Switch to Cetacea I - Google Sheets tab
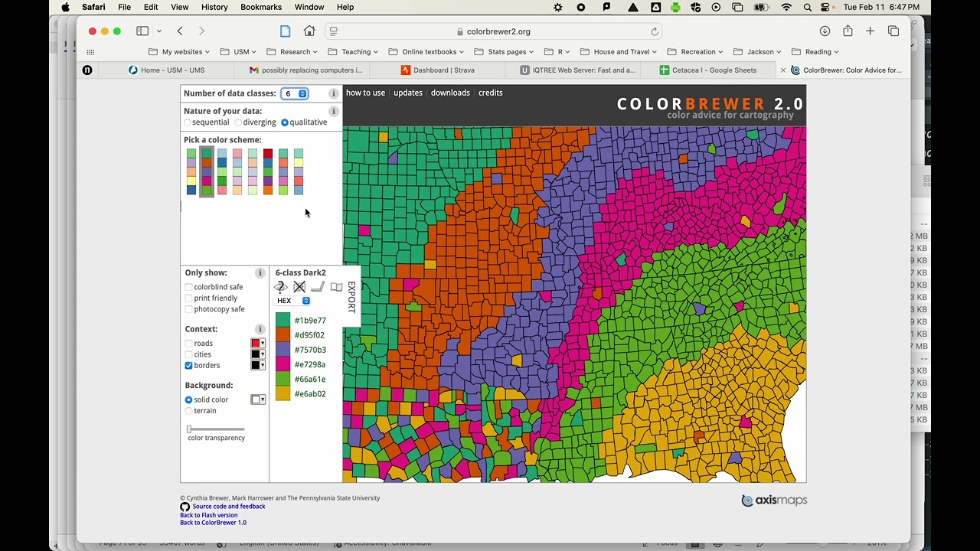This screenshot has height=551, width=980. (707, 70)
